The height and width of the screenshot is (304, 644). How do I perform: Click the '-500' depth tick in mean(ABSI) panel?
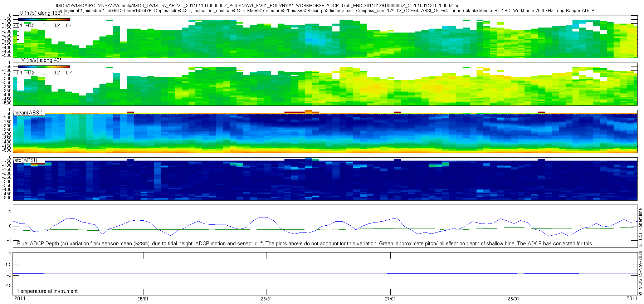coord(7,150)
